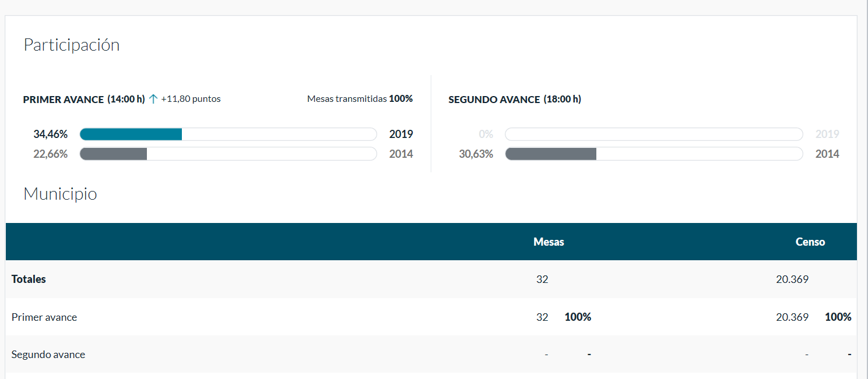The width and height of the screenshot is (868, 379).
Task: Click the 2019 primer avance progress bar
Action: tap(228, 134)
